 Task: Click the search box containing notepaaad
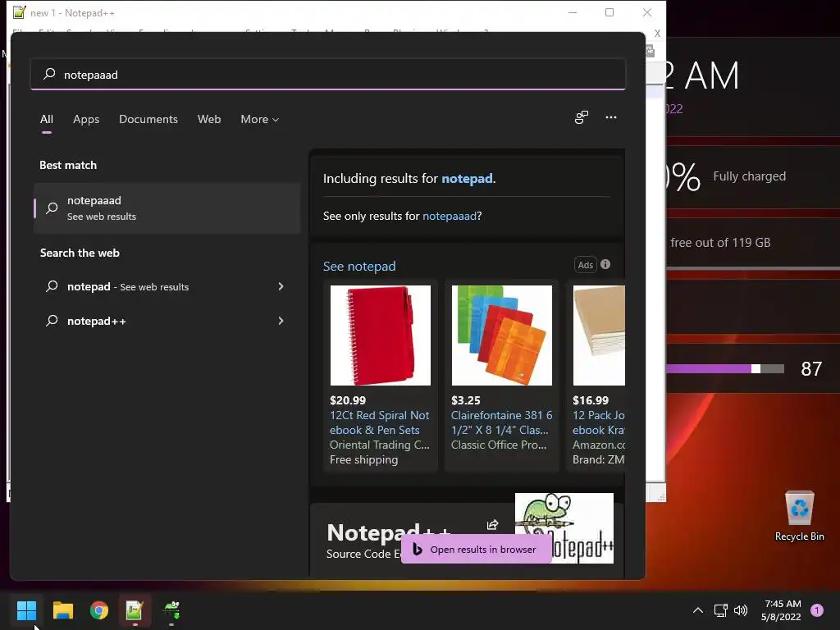(x=328, y=75)
